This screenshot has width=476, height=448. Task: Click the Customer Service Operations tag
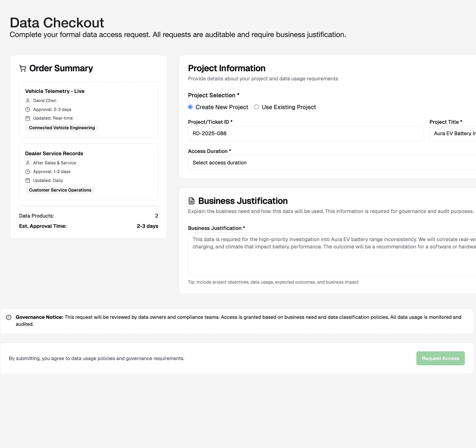pyautogui.click(x=60, y=190)
